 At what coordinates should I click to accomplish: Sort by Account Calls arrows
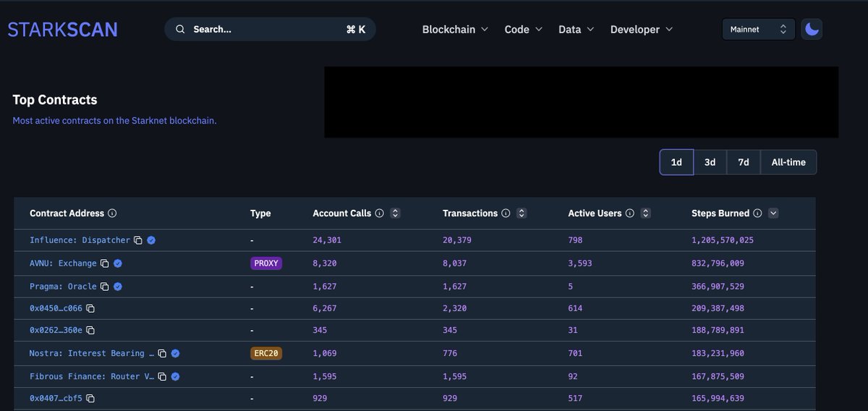395,213
